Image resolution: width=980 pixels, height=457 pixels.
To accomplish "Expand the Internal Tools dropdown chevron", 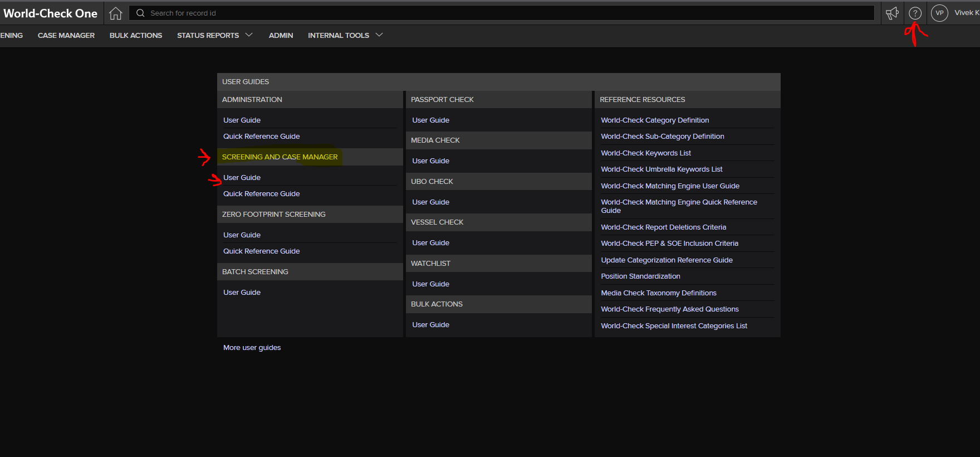I will pyautogui.click(x=379, y=35).
